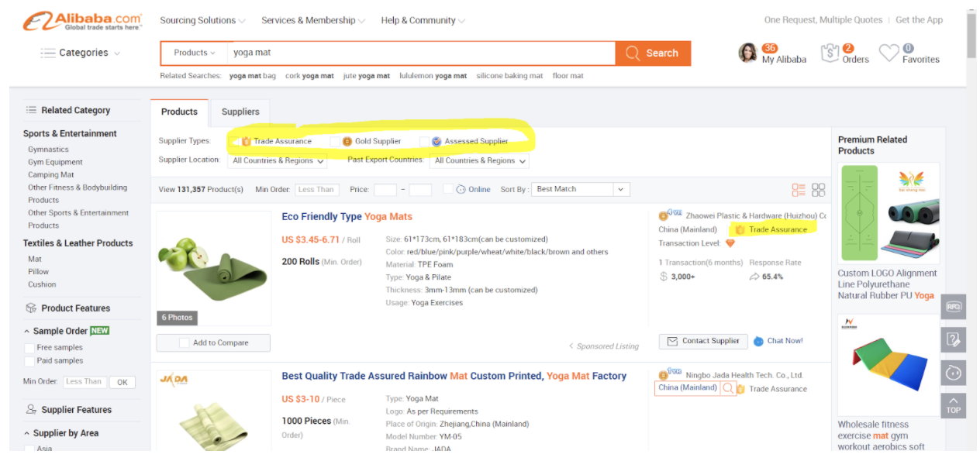Expand Sourcing Solutions menu
This screenshot has width=980, height=468.
(x=202, y=20)
